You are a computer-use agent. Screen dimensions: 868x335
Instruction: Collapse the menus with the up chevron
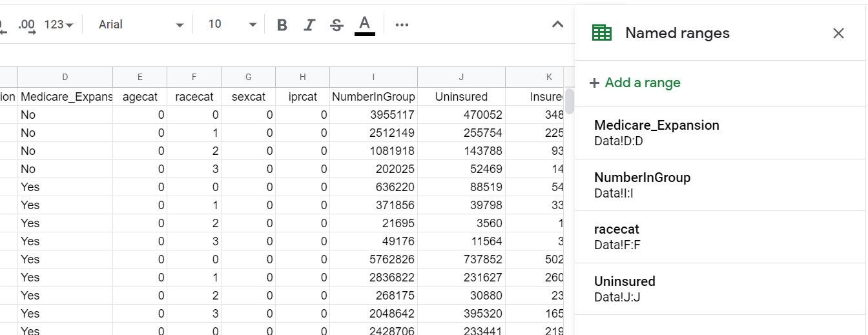pos(557,25)
